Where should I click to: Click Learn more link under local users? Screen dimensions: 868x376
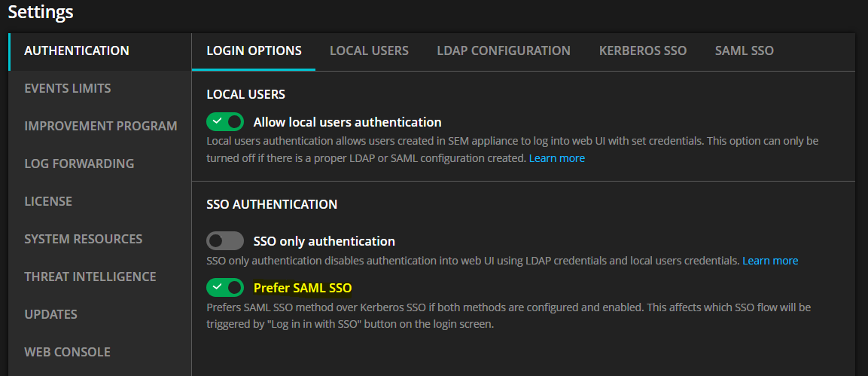[x=557, y=158]
